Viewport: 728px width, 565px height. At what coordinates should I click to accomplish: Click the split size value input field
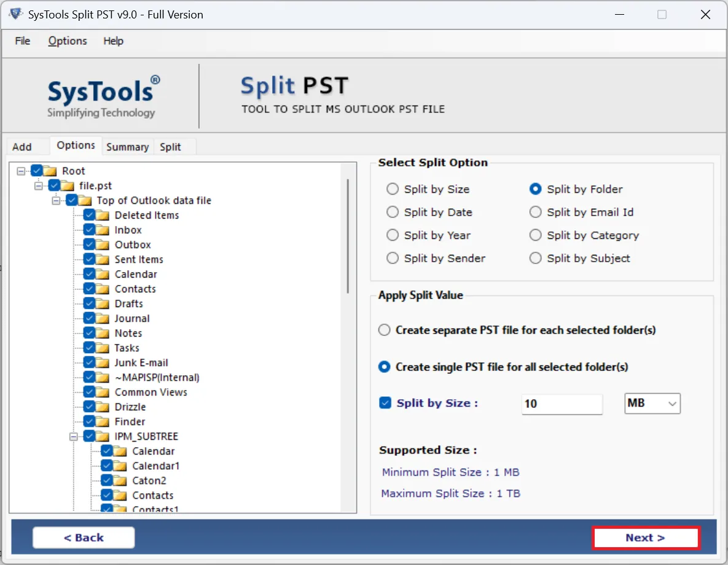[561, 404]
